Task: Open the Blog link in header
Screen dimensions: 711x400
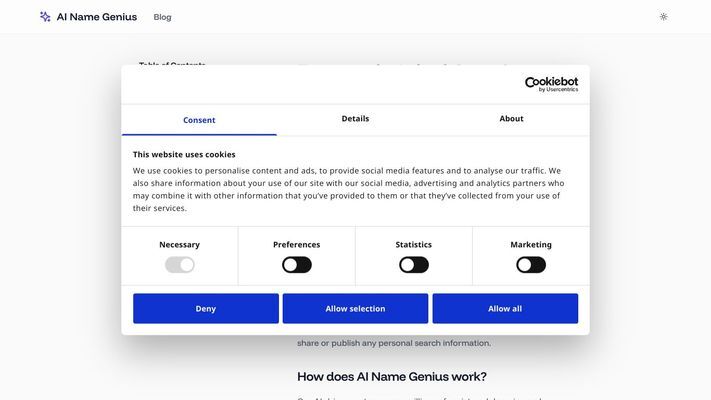Action: [x=162, y=17]
